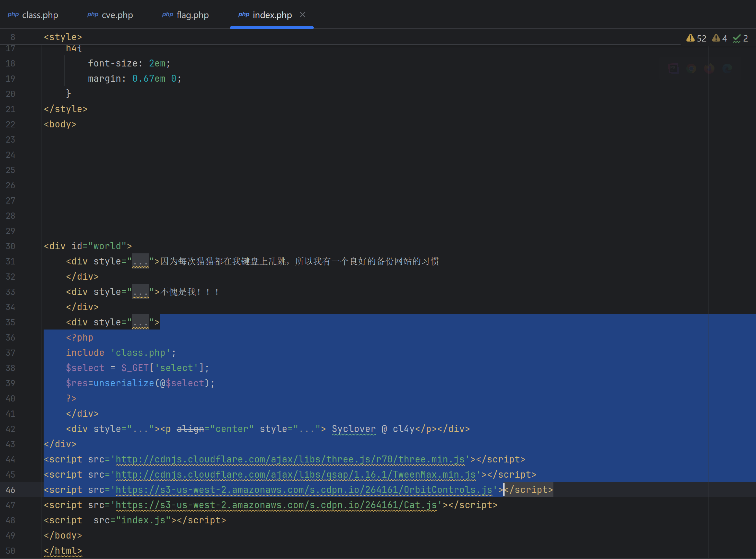The width and height of the screenshot is (756, 559).
Task: Expand folded style attribute on line 33
Action: (140, 292)
